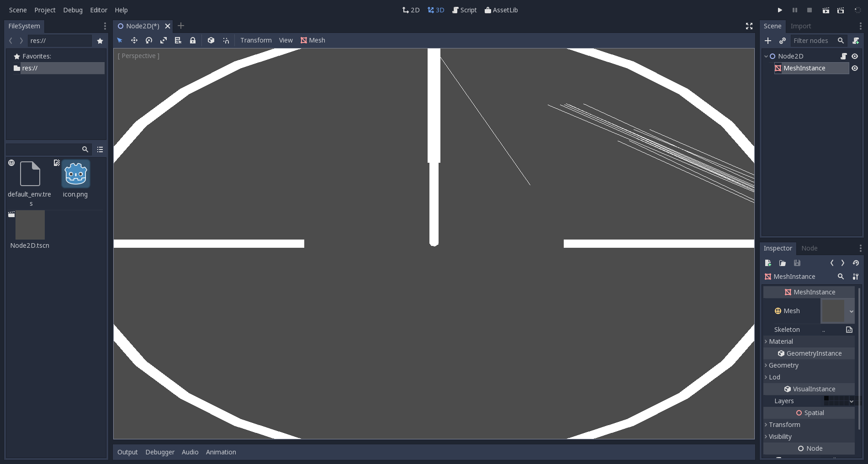The height and width of the screenshot is (464, 868).
Task: Switch to Script workspace
Action: click(x=464, y=10)
